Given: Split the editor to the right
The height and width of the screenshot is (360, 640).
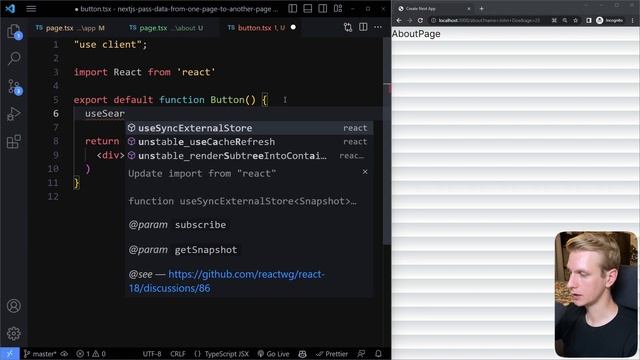Looking at the screenshot, I should pyautogui.click(x=363, y=27).
